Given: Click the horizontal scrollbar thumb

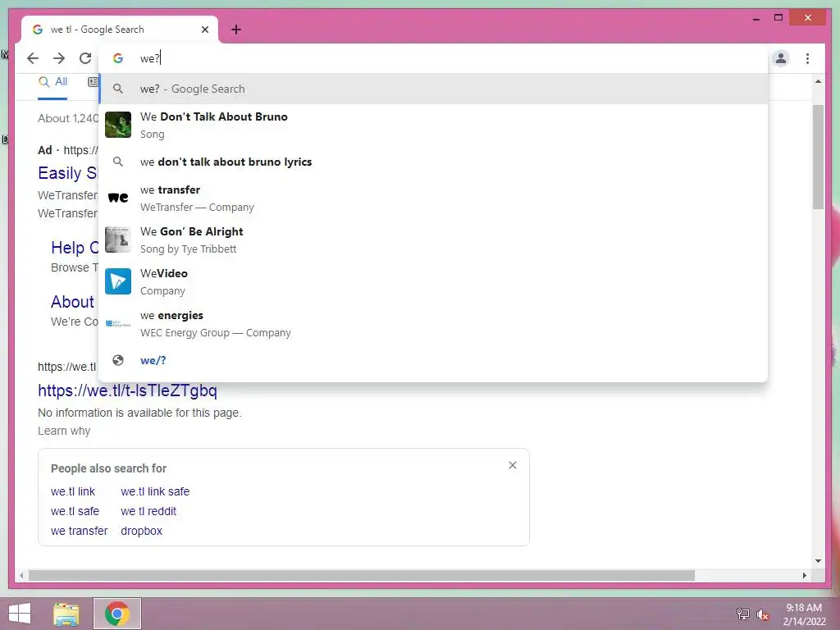Looking at the screenshot, I should click(362, 575).
